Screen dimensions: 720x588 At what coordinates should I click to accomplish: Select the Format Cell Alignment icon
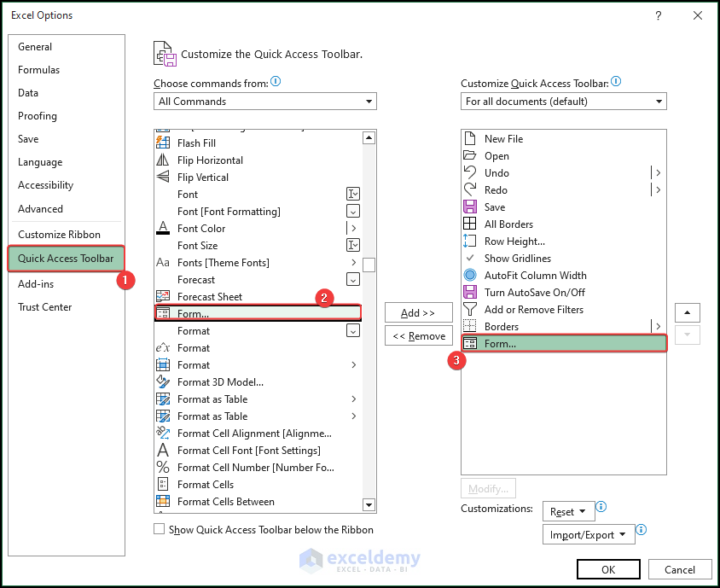pyautogui.click(x=163, y=433)
